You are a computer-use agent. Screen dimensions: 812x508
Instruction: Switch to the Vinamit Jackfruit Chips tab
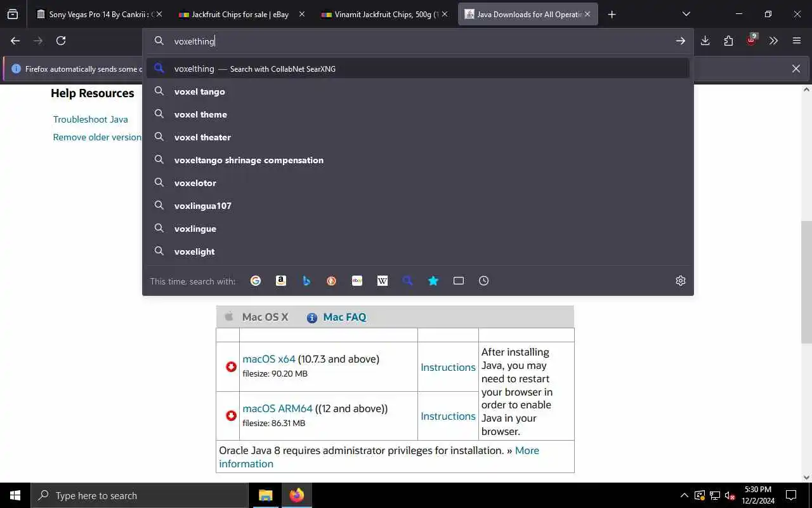383,14
